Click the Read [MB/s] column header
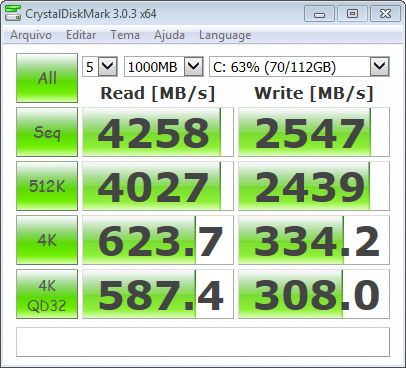Viewport: 406px width, 368px height. (158, 93)
